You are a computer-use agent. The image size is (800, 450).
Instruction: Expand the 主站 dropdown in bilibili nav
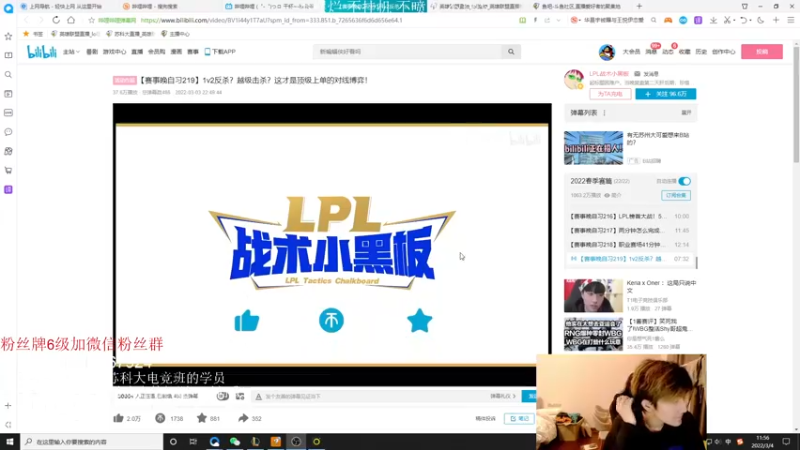click(71, 52)
